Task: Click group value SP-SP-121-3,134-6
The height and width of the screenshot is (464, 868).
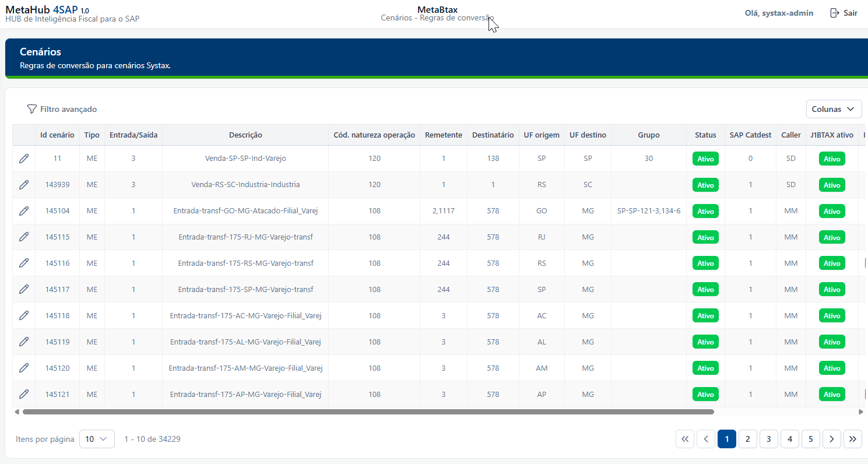Action: (x=649, y=211)
